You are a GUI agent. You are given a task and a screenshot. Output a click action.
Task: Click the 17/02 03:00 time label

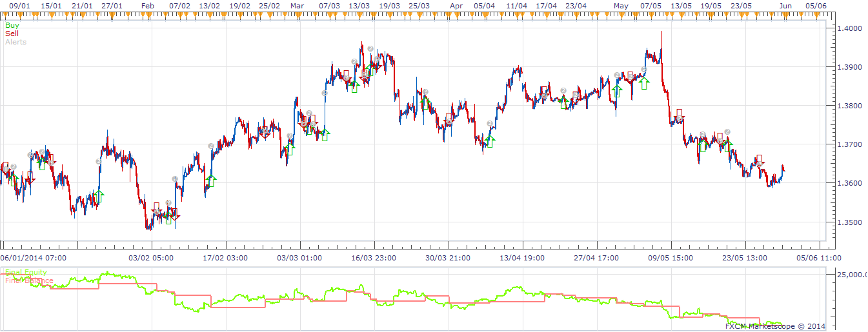coord(226,258)
